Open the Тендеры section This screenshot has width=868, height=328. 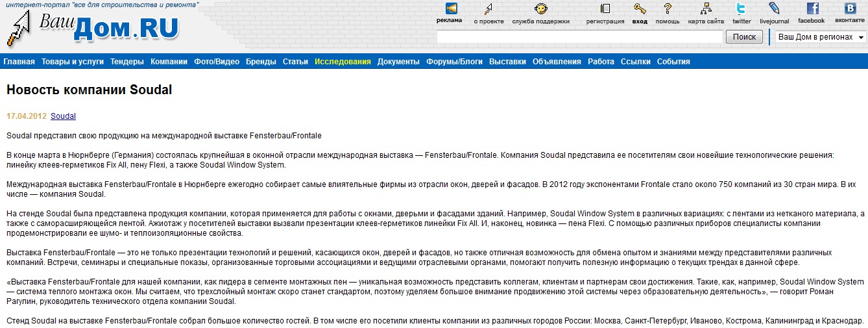[127, 62]
